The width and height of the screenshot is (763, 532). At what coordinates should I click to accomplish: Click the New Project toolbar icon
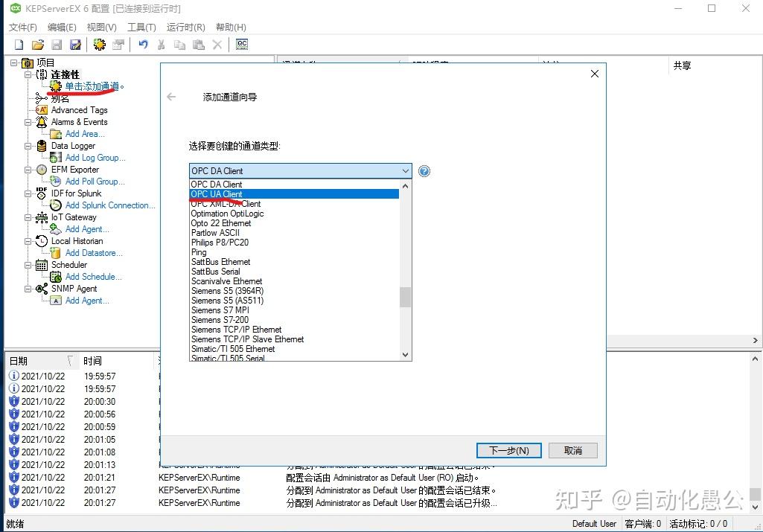[x=18, y=44]
